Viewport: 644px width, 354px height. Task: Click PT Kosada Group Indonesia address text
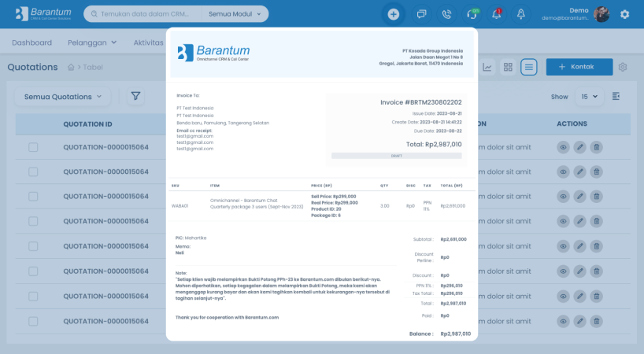(x=432, y=51)
